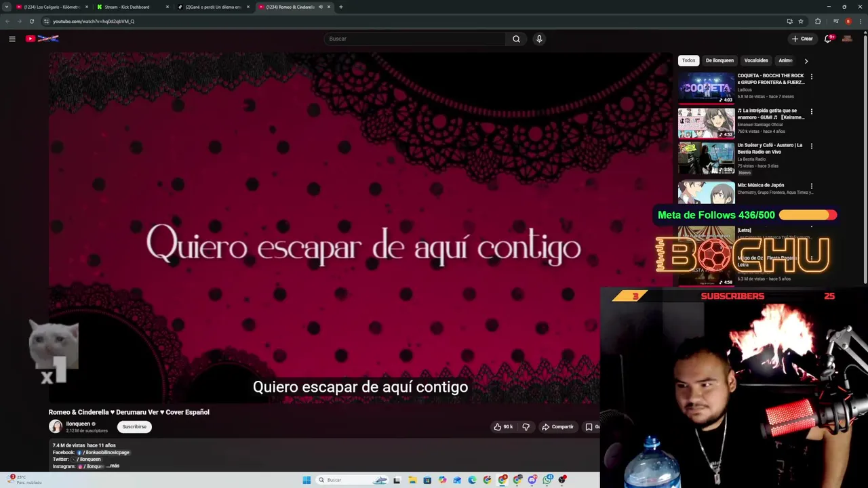The width and height of the screenshot is (868, 488).
Task: Show more filter chips with right arrow
Action: [x=806, y=61]
